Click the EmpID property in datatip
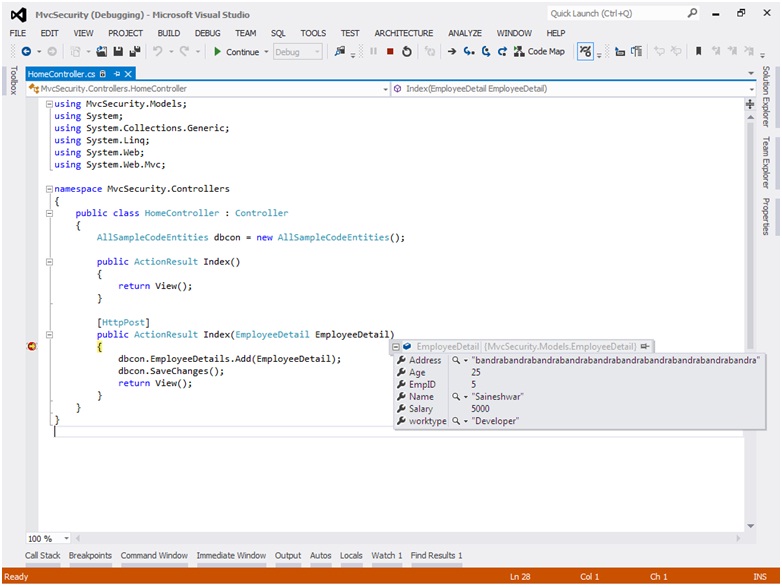 tap(422, 385)
